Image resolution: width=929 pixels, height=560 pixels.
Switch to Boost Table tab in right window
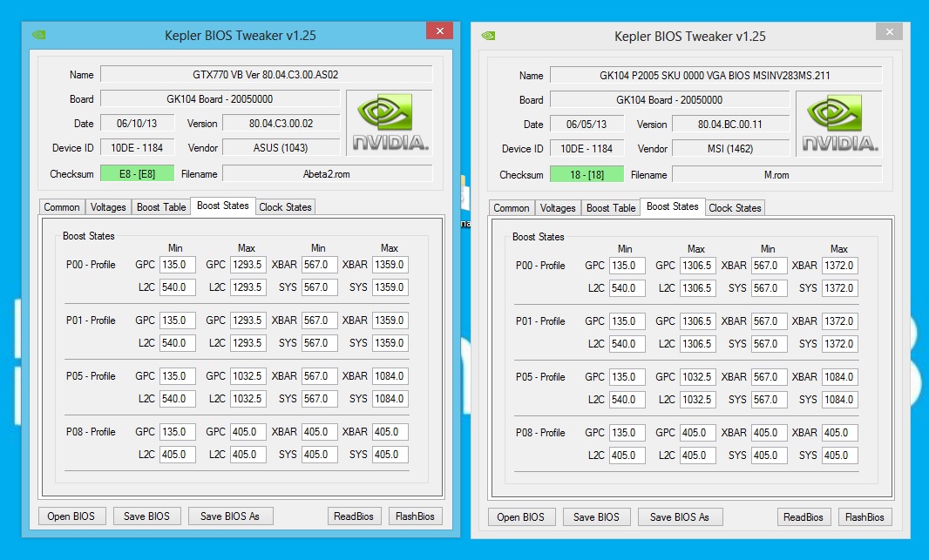[x=611, y=208]
